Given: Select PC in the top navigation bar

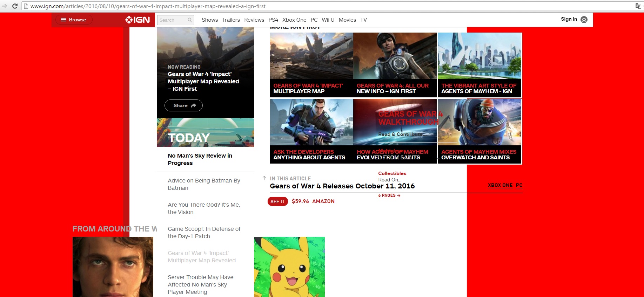Looking at the screenshot, I should pos(314,20).
